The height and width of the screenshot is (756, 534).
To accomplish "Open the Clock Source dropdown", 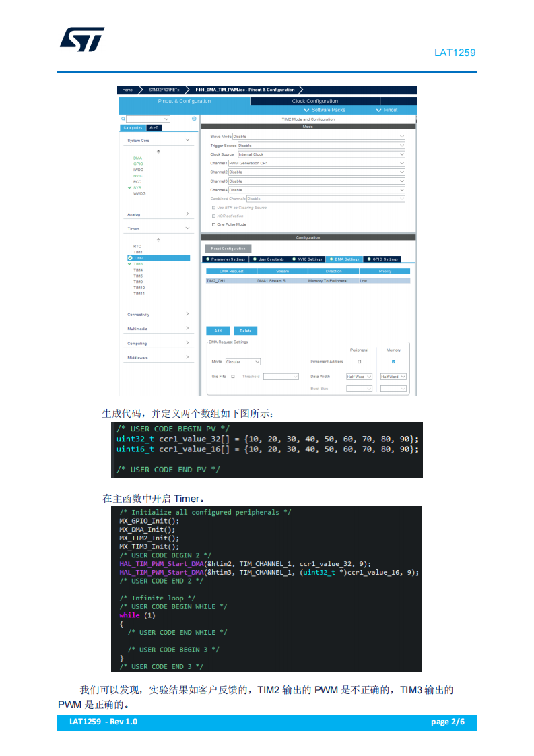I will [321, 154].
